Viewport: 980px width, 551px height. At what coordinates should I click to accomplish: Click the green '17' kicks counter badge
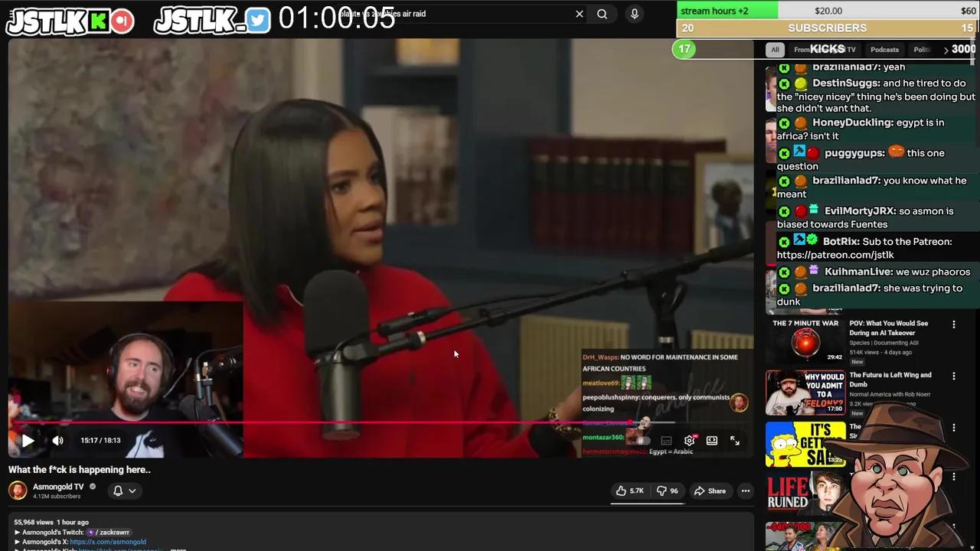pos(684,49)
